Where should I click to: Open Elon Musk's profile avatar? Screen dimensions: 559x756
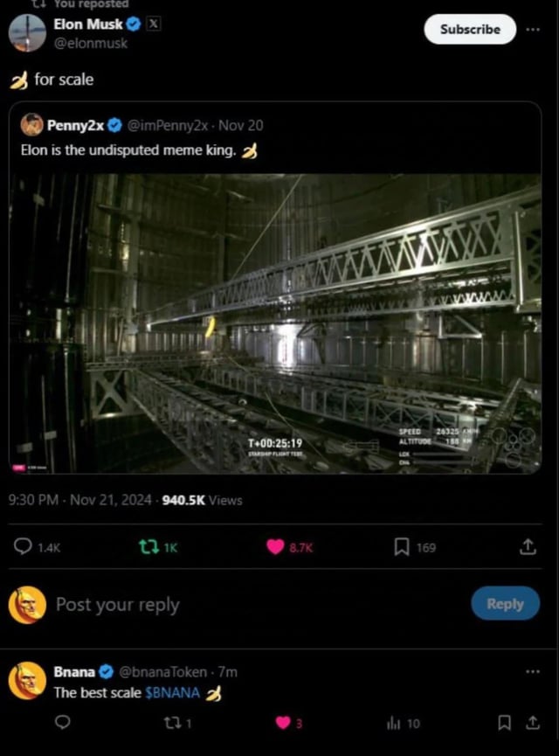point(27,33)
